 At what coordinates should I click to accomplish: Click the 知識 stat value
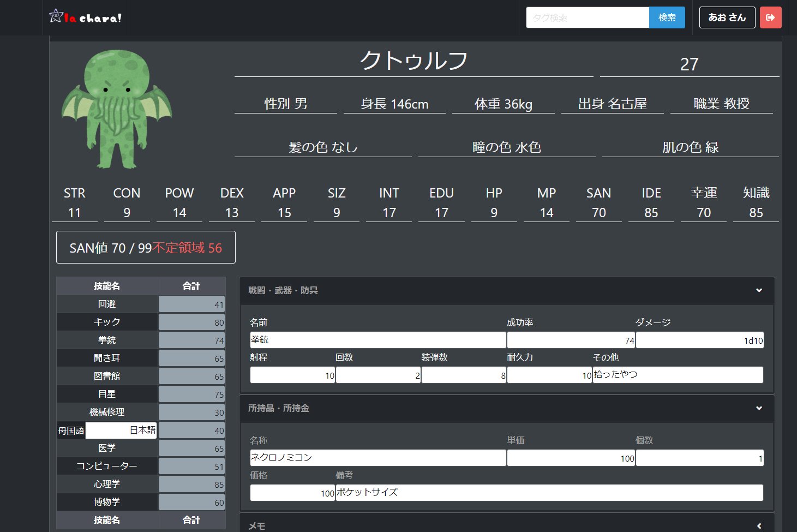(756, 213)
